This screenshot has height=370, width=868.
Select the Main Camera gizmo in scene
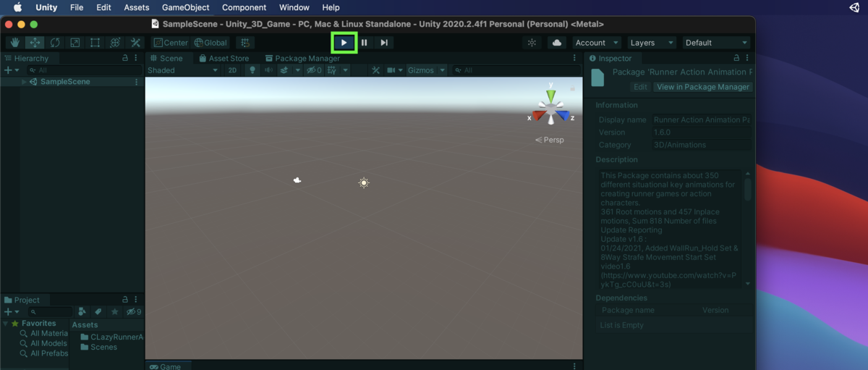297,180
